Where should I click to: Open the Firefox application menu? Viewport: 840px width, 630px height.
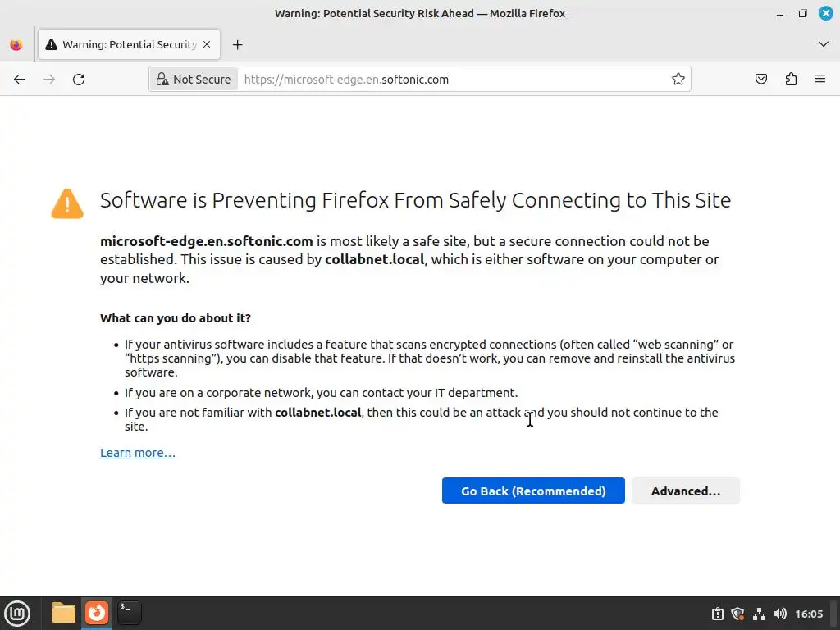click(x=820, y=80)
